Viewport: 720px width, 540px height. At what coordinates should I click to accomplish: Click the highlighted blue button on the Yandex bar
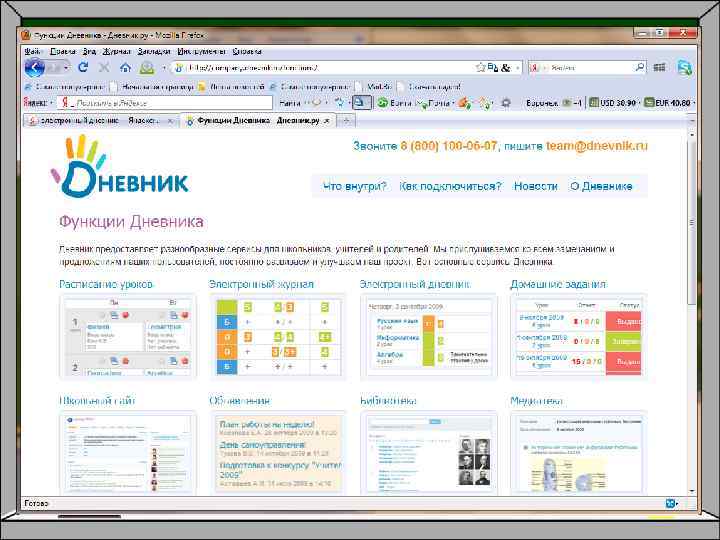click(361, 102)
